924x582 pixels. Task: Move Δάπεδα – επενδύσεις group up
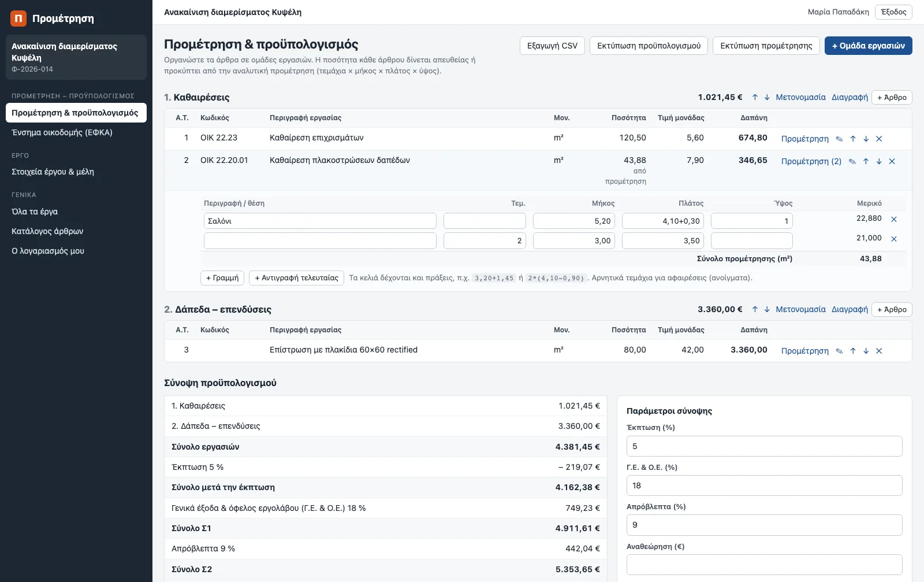pos(755,309)
